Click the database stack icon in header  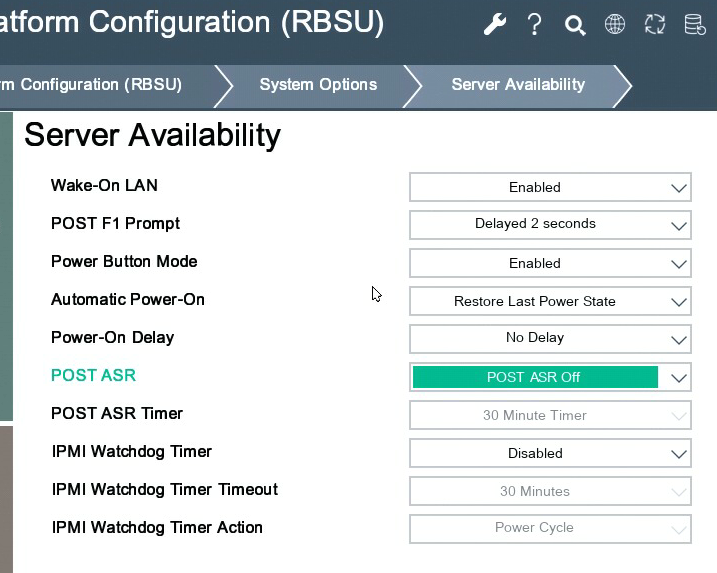[695, 25]
